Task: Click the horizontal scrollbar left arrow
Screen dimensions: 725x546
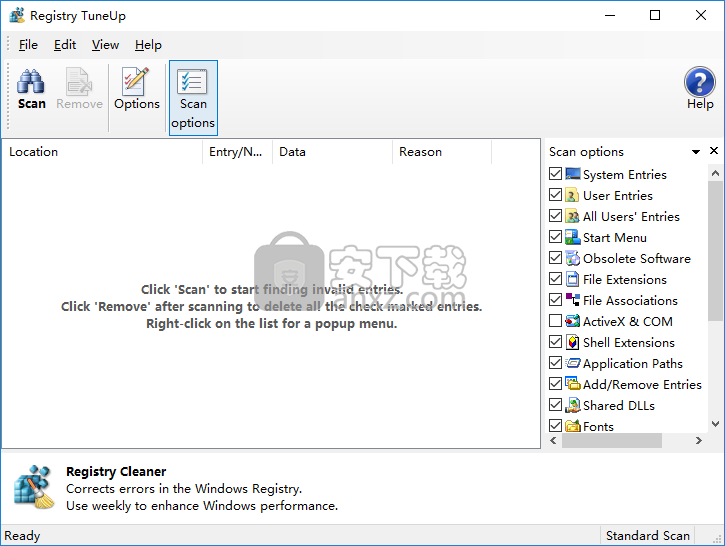Action: (553, 441)
